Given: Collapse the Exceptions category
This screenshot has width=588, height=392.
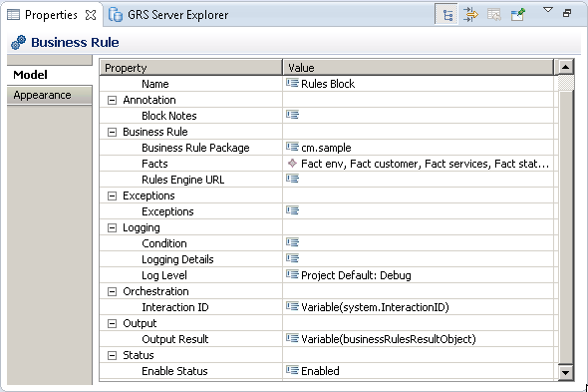Looking at the screenshot, I should coord(112,196).
